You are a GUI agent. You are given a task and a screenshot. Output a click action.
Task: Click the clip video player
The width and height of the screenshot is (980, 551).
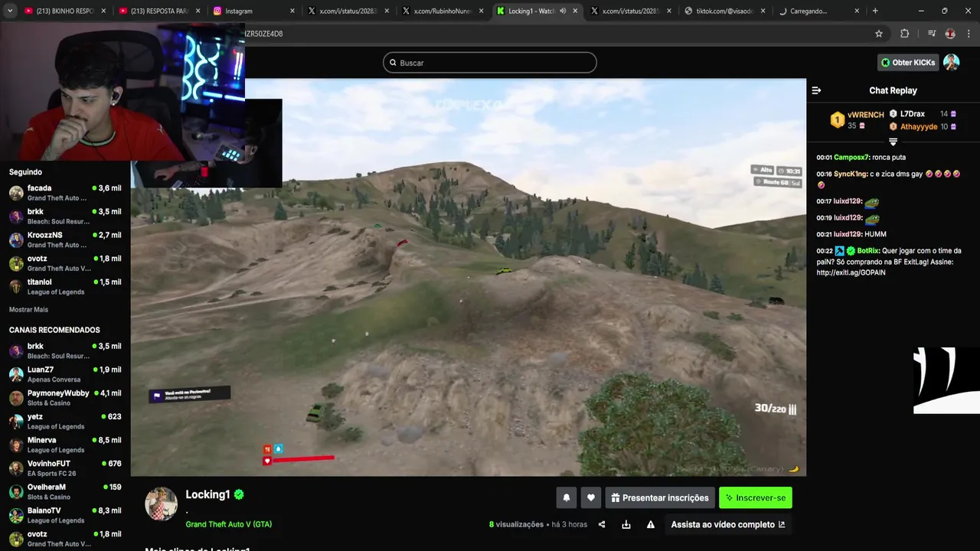(x=468, y=277)
